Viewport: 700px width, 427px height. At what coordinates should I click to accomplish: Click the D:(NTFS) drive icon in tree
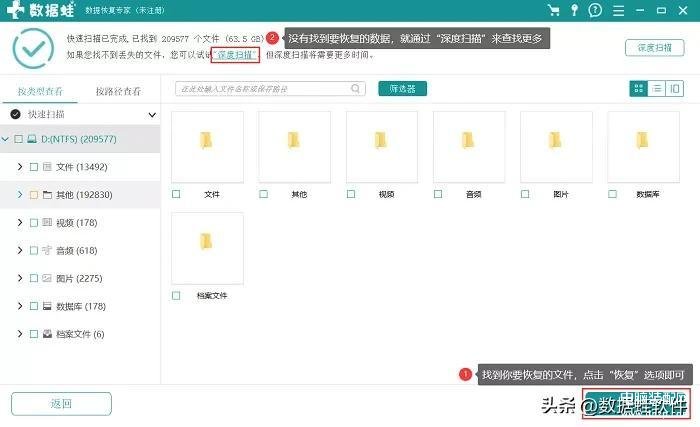[x=32, y=139]
